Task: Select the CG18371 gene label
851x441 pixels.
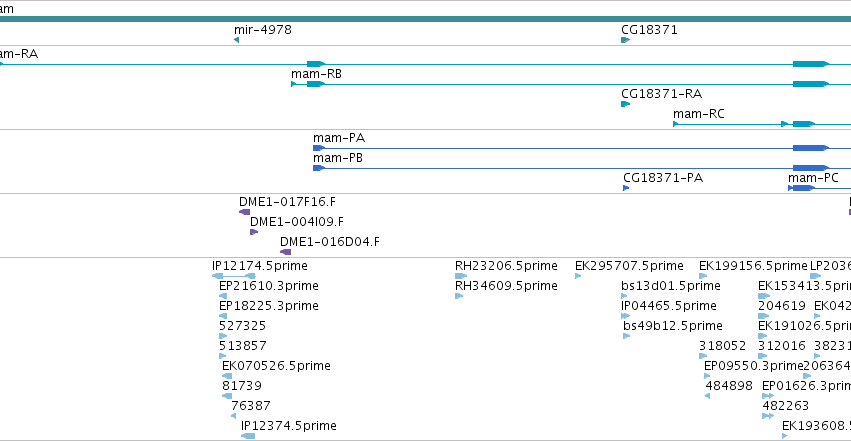Action: coord(649,30)
